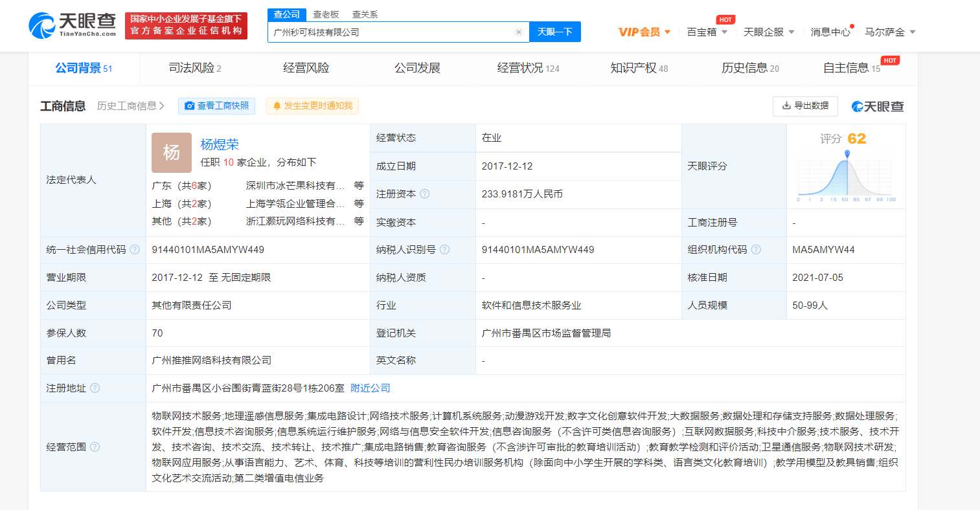Click help icon beside 组织机构代码
This screenshot has height=510, width=980.
(756, 250)
